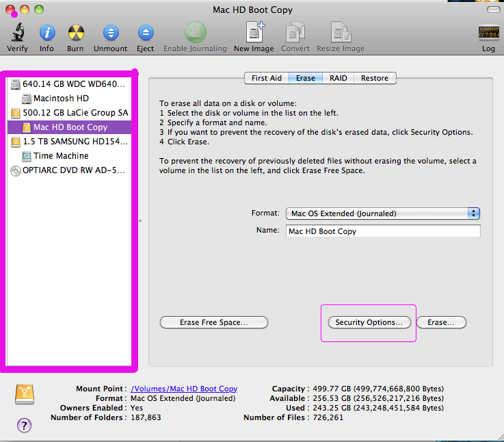This screenshot has height=442, width=504.
Task: Select the 1.5 TB SAMSUNG disk
Action: pyautogui.click(x=70, y=141)
